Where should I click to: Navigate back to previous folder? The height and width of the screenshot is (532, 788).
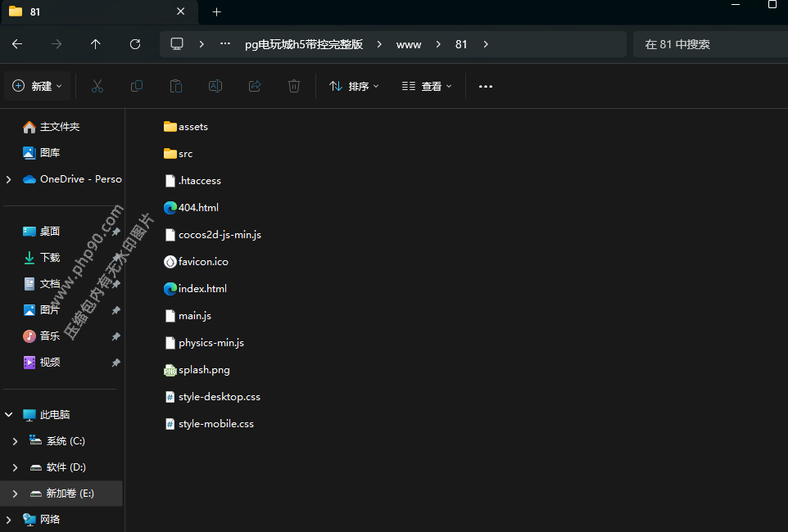(x=17, y=44)
